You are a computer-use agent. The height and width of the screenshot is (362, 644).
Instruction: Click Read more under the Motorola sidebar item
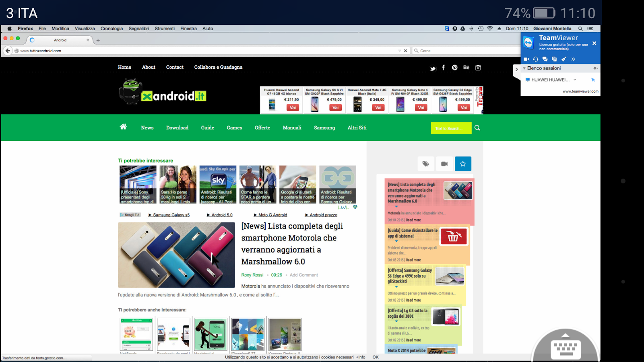413,220
